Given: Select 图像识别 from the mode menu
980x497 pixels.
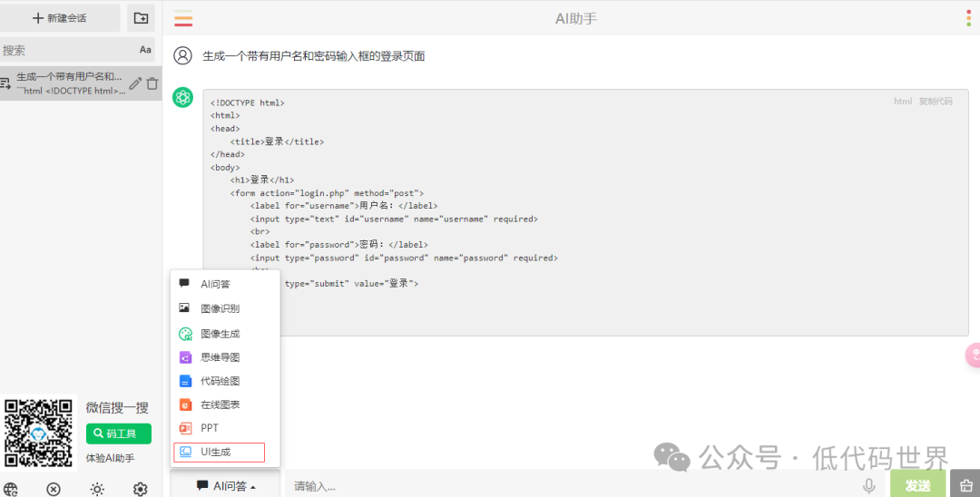Looking at the screenshot, I should click(x=225, y=308).
